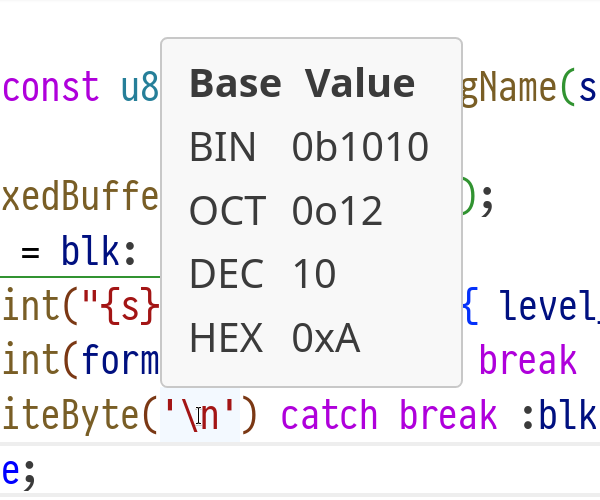Screen dimensions: 600x500
Task: Click the 'const' keyword in the code
Action: pyautogui.click(x=52, y=88)
